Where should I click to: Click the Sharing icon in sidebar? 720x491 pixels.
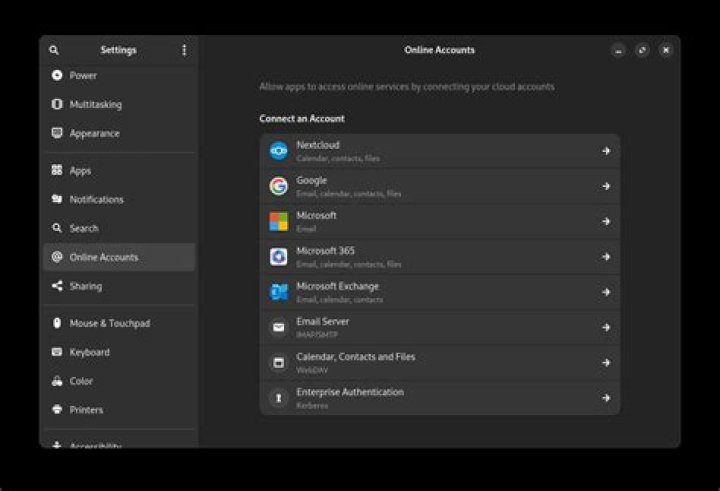(x=57, y=286)
